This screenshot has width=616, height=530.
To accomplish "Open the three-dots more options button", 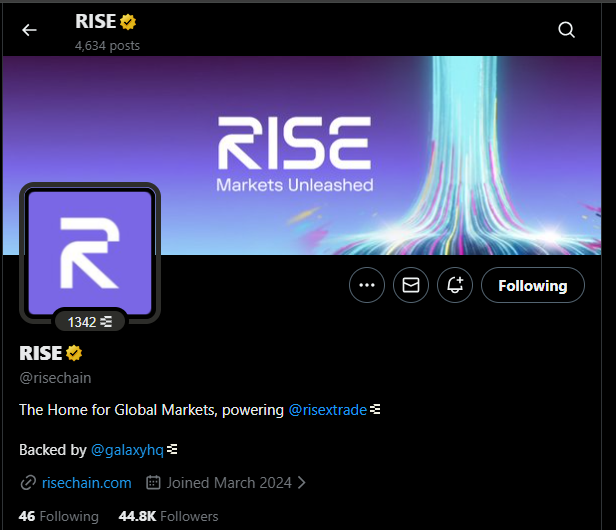I will click(x=367, y=285).
